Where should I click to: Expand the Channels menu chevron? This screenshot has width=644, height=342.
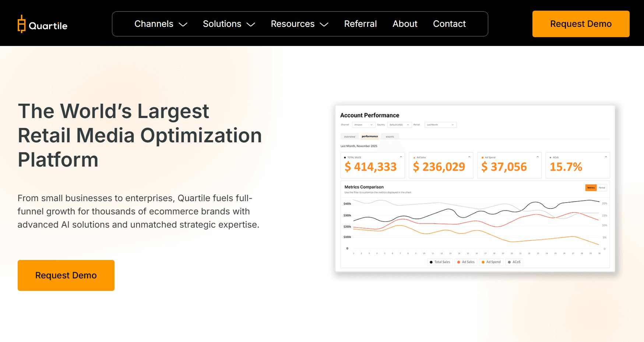coord(183,24)
